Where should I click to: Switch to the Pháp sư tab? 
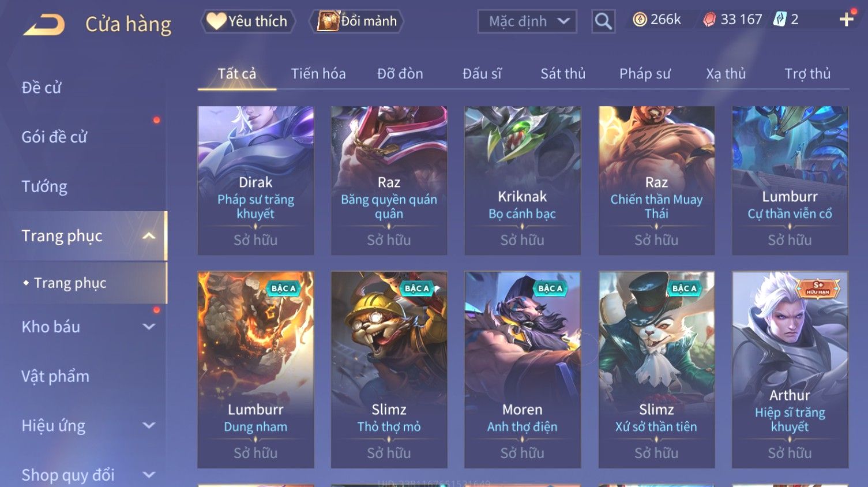point(645,74)
